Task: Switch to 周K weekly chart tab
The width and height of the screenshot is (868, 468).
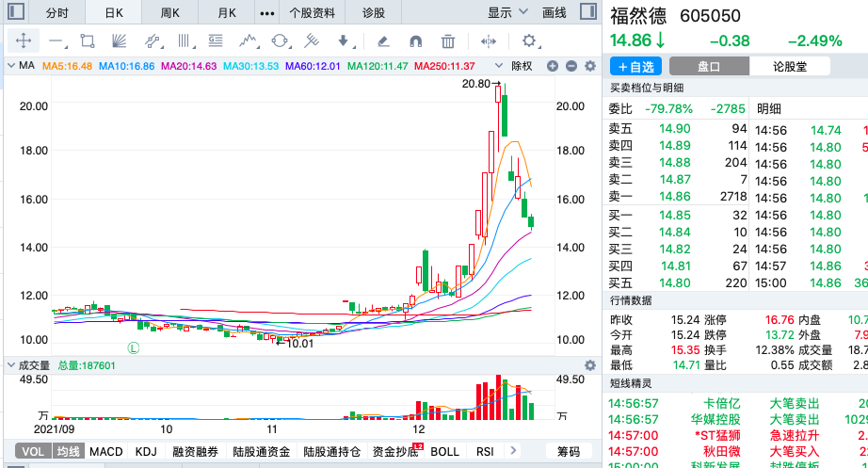Action: tap(170, 13)
